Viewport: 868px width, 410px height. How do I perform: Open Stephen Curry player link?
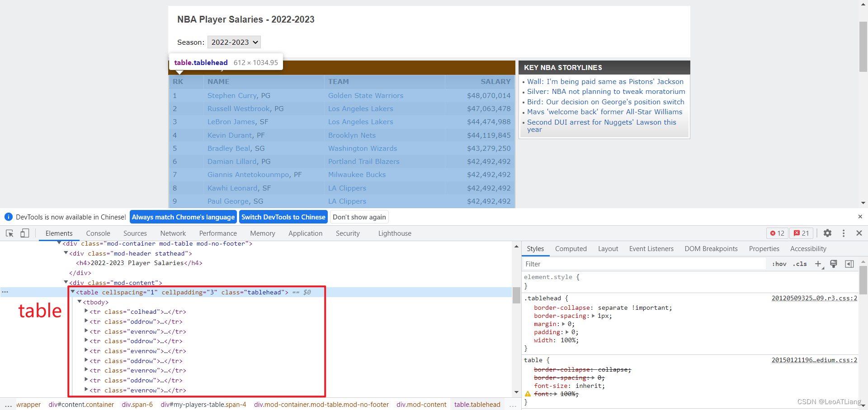click(x=232, y=95)
